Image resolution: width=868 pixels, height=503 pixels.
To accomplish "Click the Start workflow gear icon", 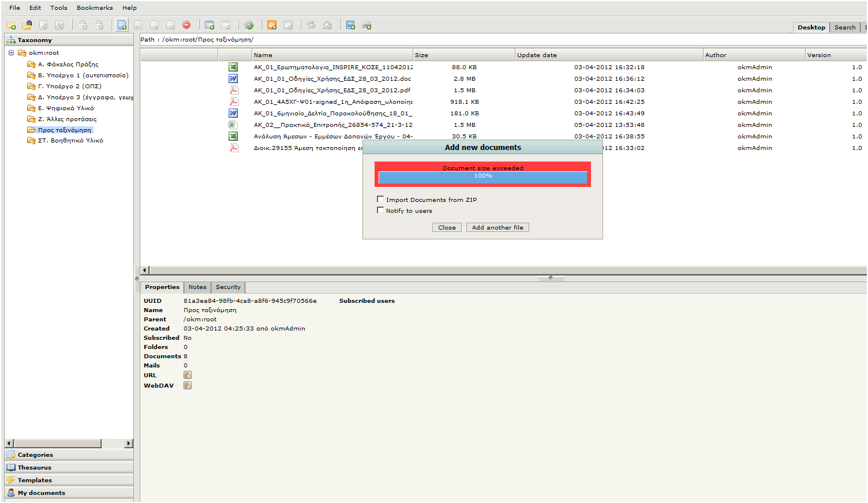I will pyautogui.click(x=249, y=25).
